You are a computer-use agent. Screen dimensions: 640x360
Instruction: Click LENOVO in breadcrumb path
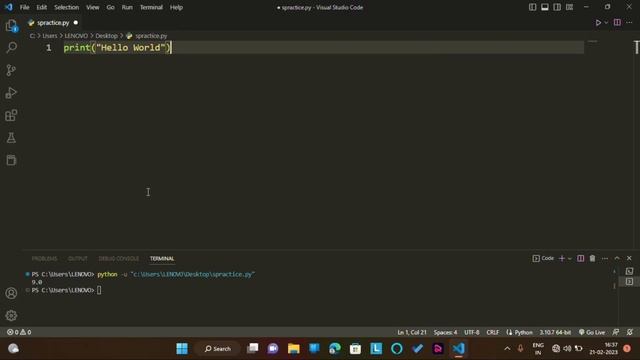point(76,36)
